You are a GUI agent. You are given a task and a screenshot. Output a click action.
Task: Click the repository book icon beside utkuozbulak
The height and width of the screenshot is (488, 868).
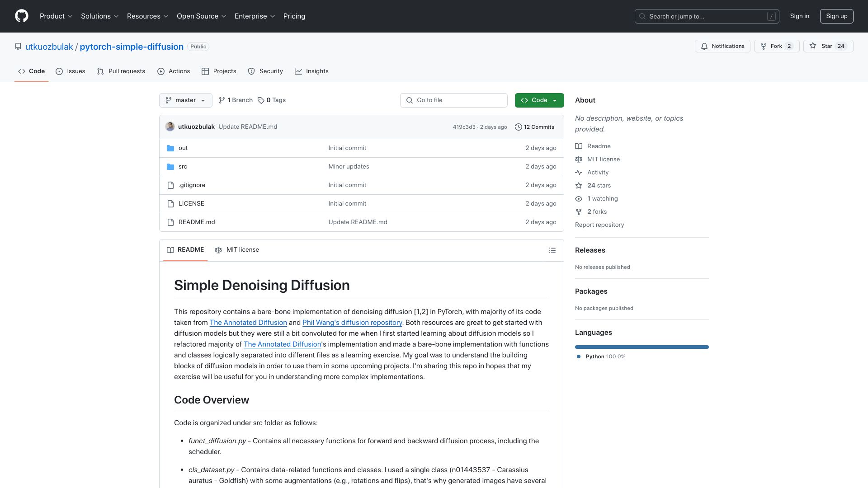[x=18, y=47]
